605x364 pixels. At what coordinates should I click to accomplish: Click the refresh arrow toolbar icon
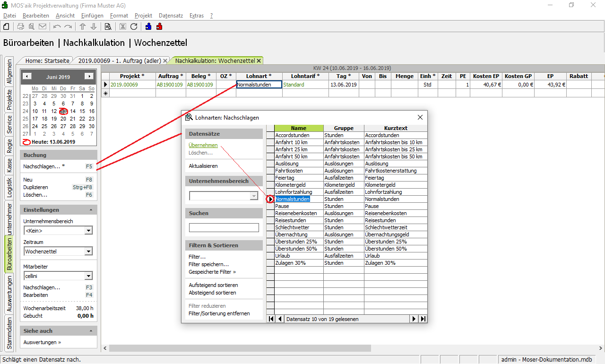click(134, 26)
